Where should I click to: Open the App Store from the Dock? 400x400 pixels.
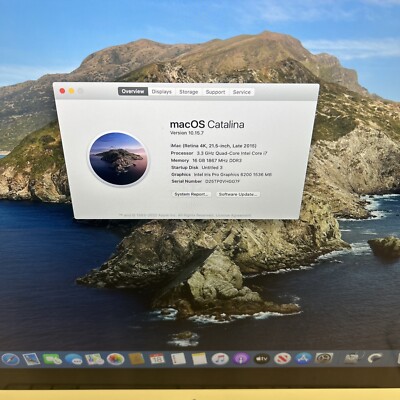(x=303, y=359)
